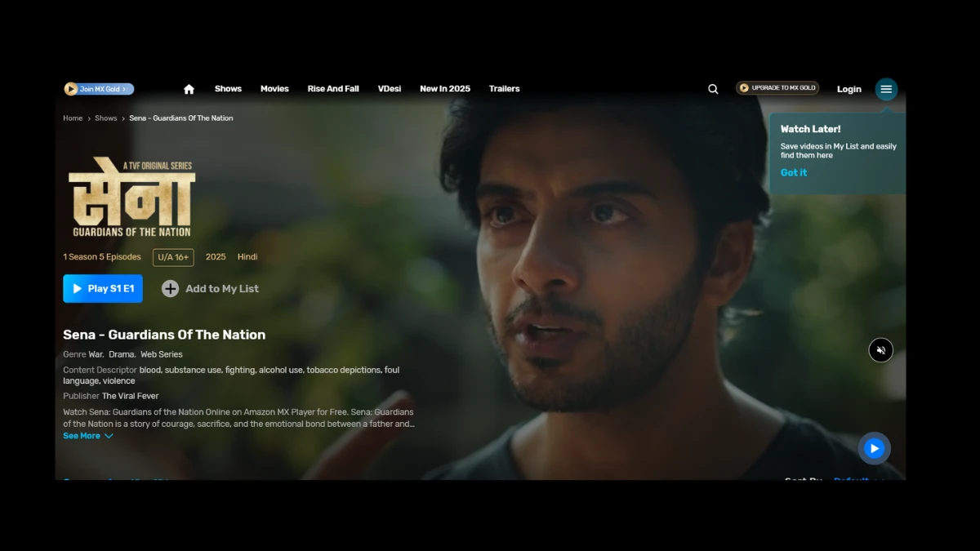
Task: Play S1 E1 of the series
Action: [103, 289]
